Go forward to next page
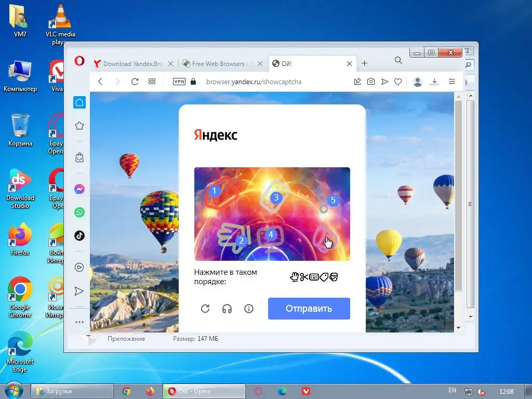This screenshot has width=532, height=399. 117,82
